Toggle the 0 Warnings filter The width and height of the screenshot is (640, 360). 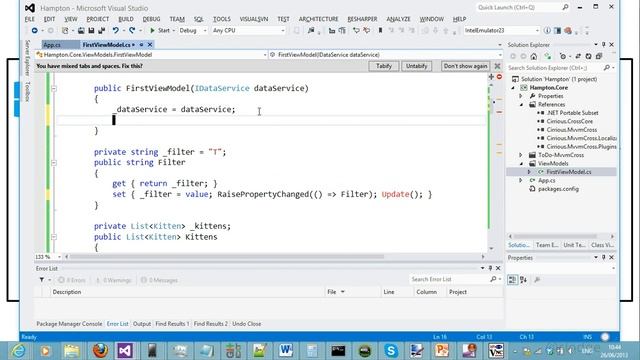[113, 280]
